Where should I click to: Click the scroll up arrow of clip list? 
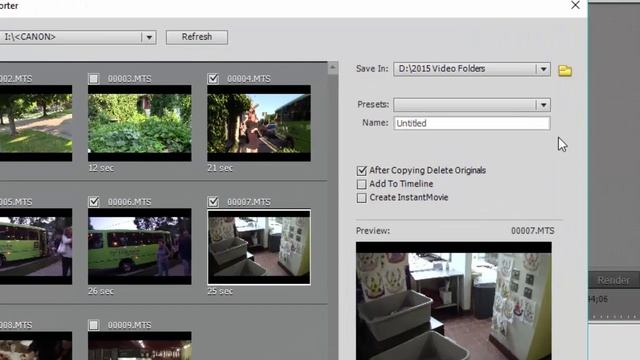point(333,68)
